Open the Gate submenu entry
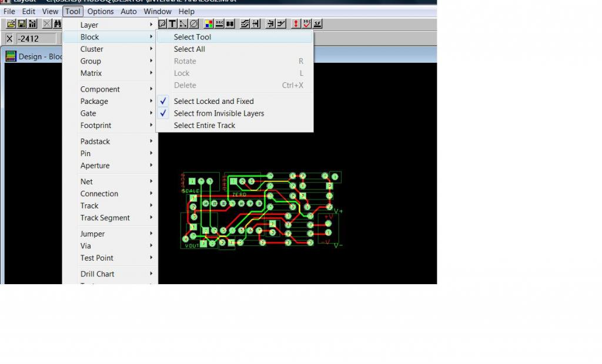Screen dimensions: 602x364 (110, 113)
